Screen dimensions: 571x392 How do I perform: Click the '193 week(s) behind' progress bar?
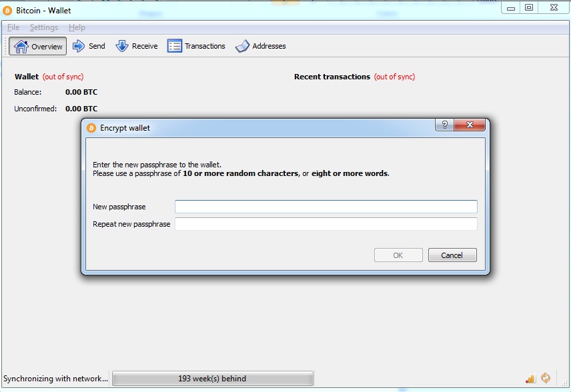(x=213, y=379)
